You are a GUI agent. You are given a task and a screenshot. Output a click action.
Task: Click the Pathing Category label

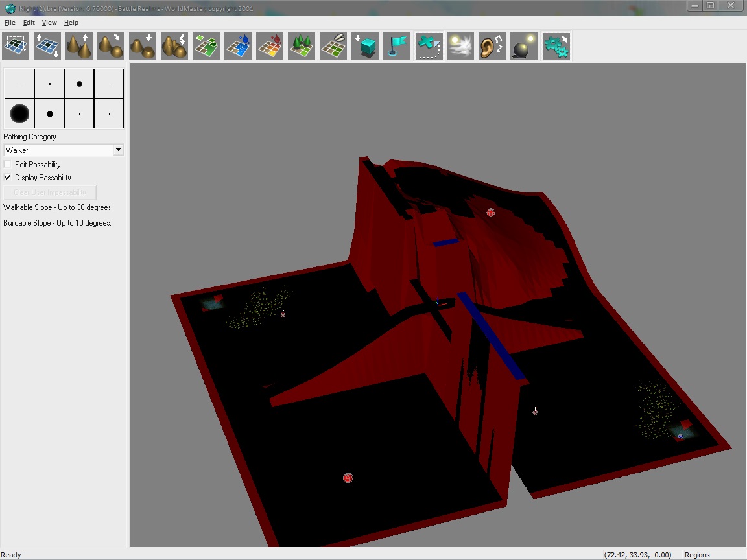[x=30, y=137]
